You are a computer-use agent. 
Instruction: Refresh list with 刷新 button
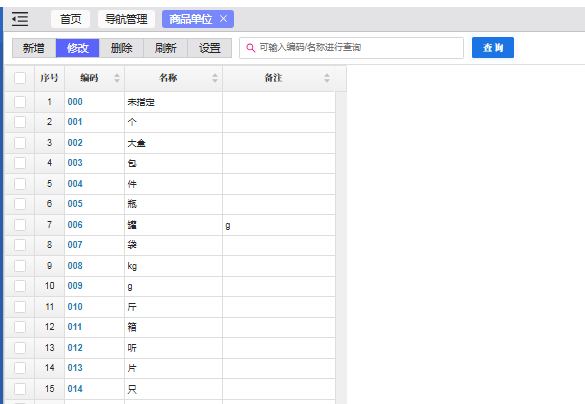[x=165, y=48]
